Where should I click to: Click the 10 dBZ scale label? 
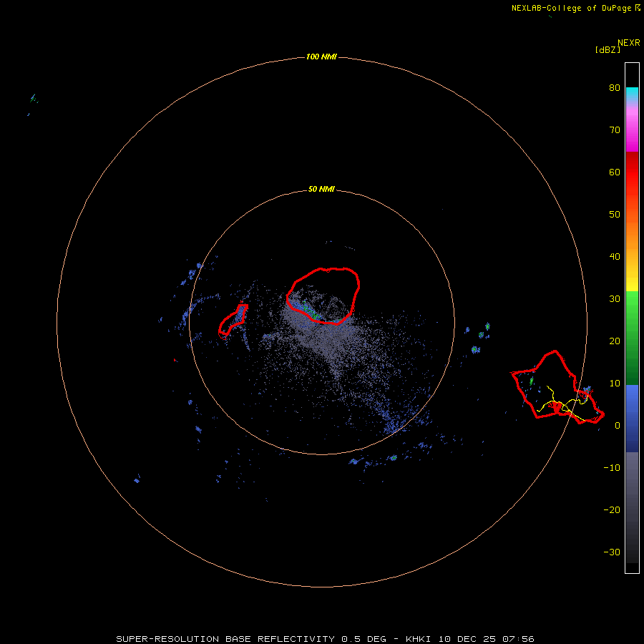pyautogui.click(x=615, y=384)
